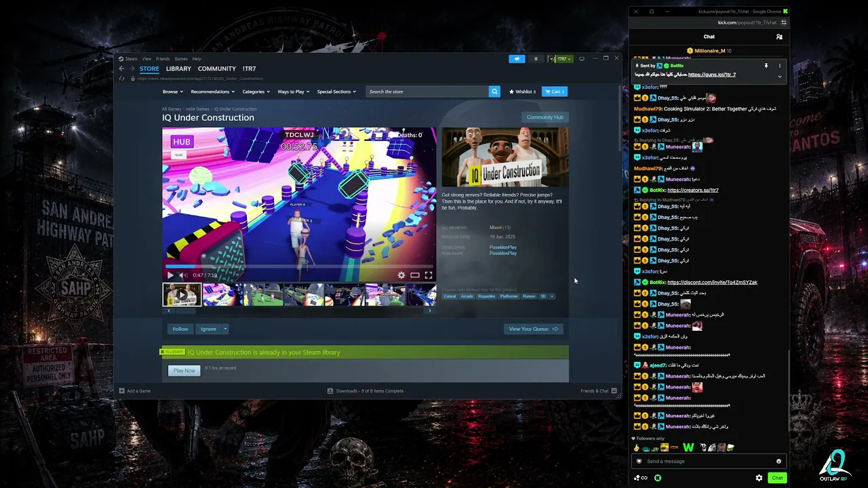Expand the Categories dropdown
The height and width of the screenshot is (488, 868).
click(256, 91)
